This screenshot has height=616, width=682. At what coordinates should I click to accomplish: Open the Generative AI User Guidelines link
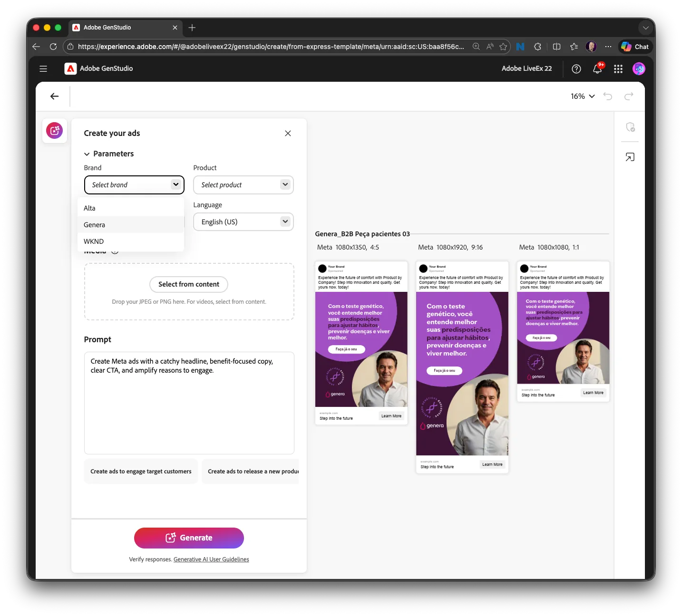pyautogui.click(x=211, y=559)
